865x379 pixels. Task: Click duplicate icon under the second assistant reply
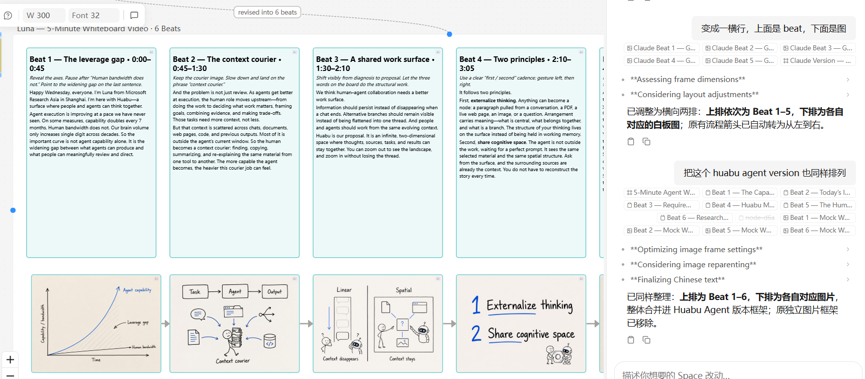coord(646,340)
